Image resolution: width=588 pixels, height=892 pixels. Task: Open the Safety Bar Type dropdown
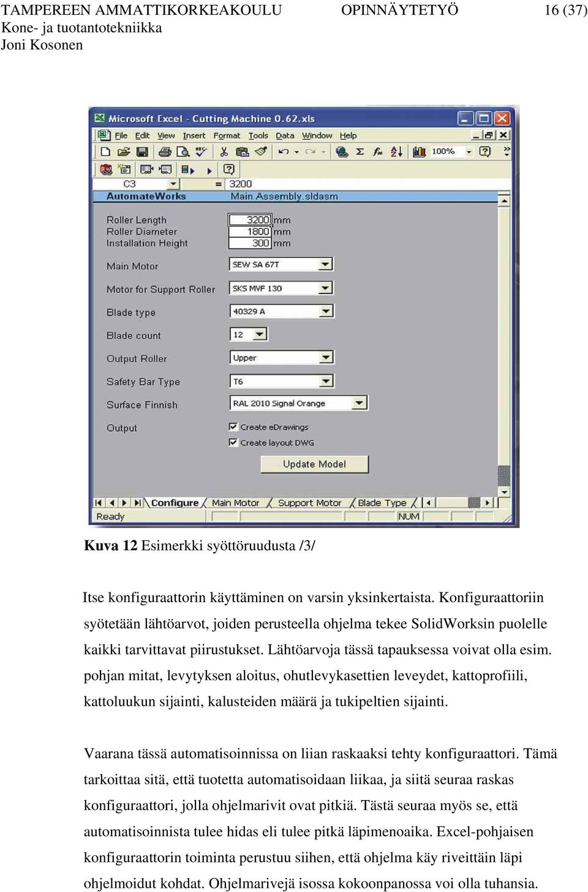tap(326, 381)
